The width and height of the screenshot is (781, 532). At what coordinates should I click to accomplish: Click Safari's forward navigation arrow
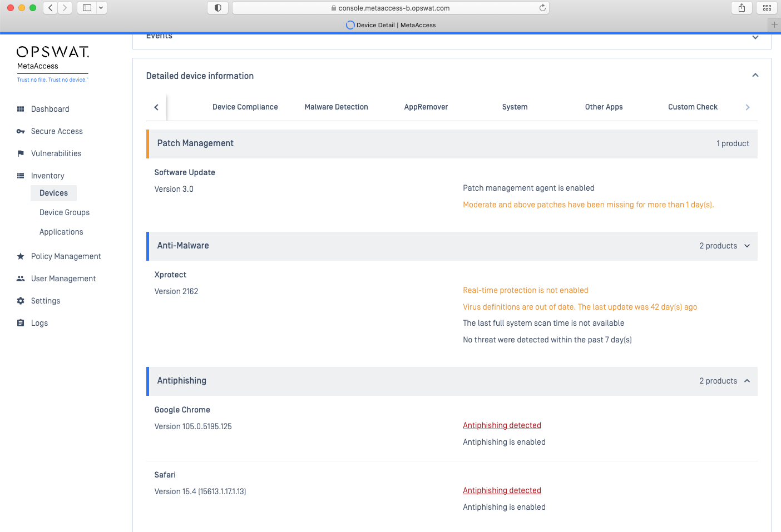[x=65, y=8]
